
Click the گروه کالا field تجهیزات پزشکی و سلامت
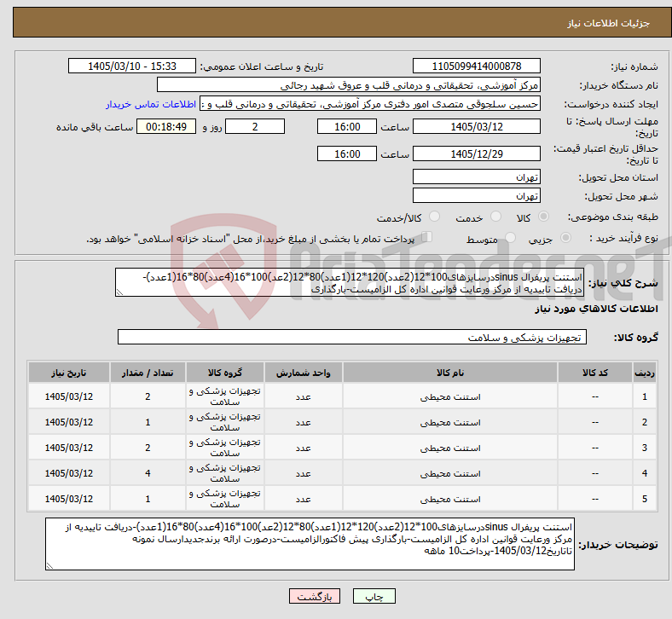pos(352,337)
